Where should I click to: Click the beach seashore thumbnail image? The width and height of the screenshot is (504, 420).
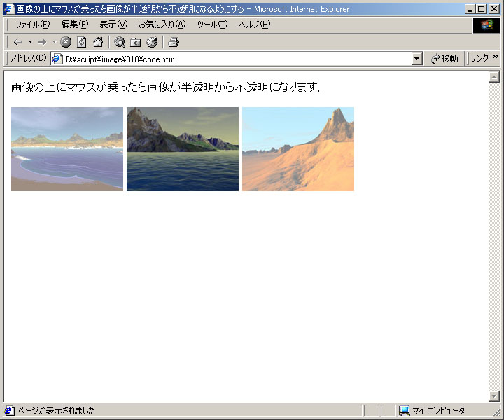(x=67, y=149)
